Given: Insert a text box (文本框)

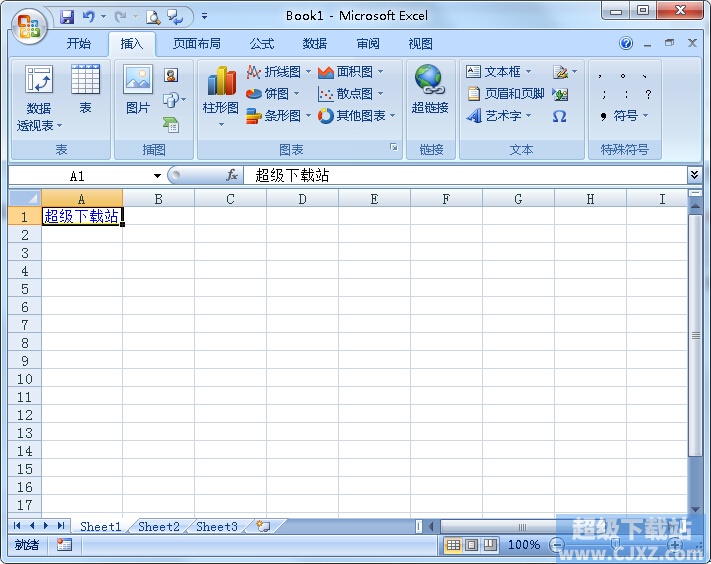Looking at the screenshot, I should (x=498, y=72).
